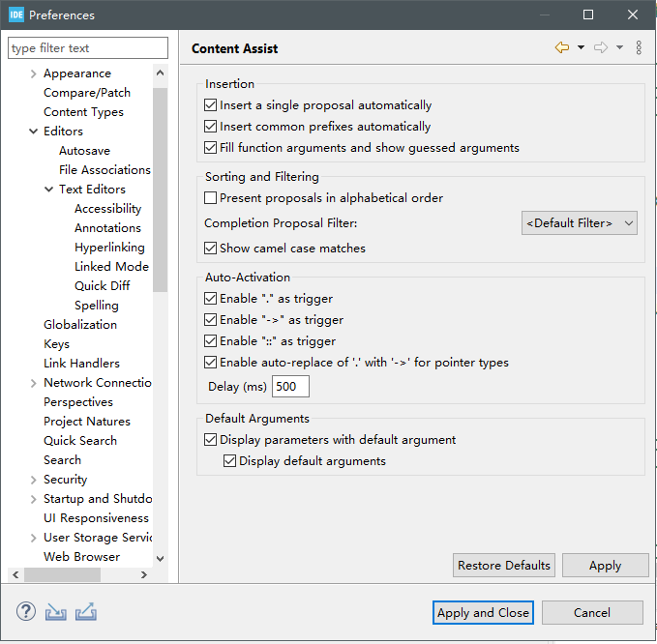Image resolution: width=657 pixels, height=644 pixels.
Task: Click the import preferences icon
Action: 56,612
